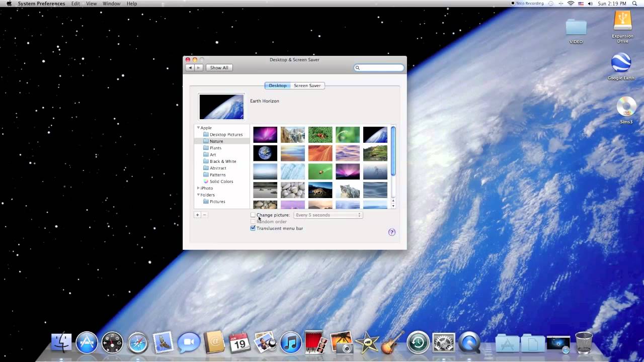Launch Photo Booth red curtain icon

[x=316, y=342]
